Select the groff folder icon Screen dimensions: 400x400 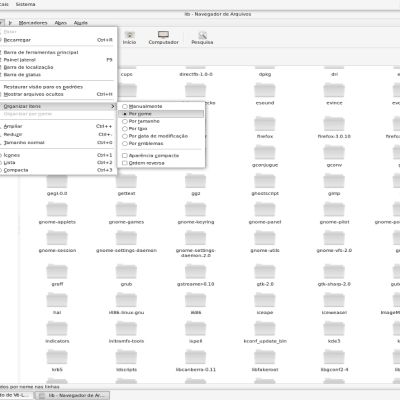(x=57, y=271)
